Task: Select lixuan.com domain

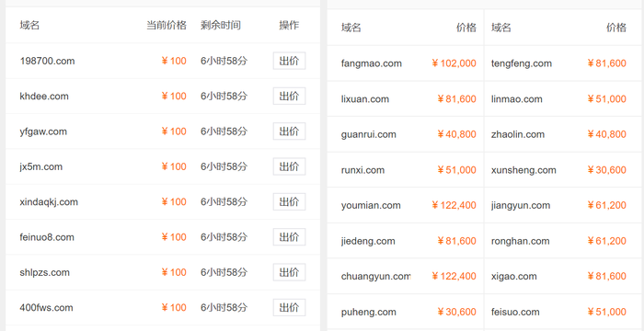Action: tap(364, 99)
